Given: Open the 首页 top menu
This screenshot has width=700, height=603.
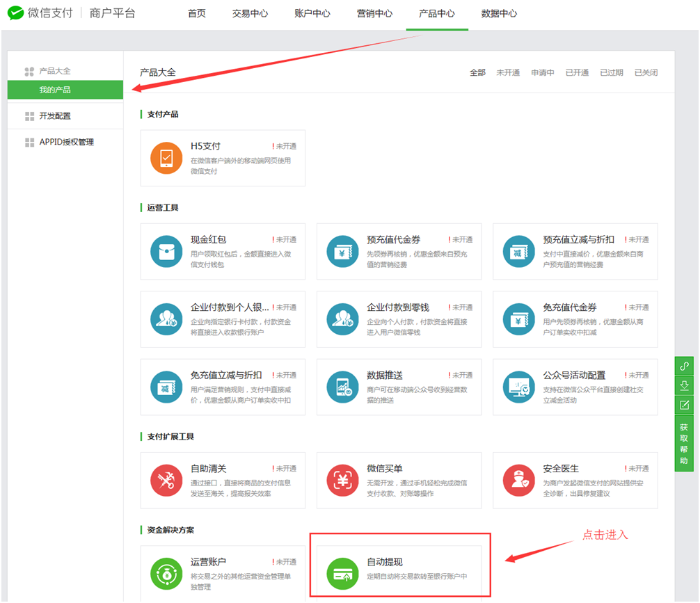Looking at the screenshot, I should click(196, 13).
